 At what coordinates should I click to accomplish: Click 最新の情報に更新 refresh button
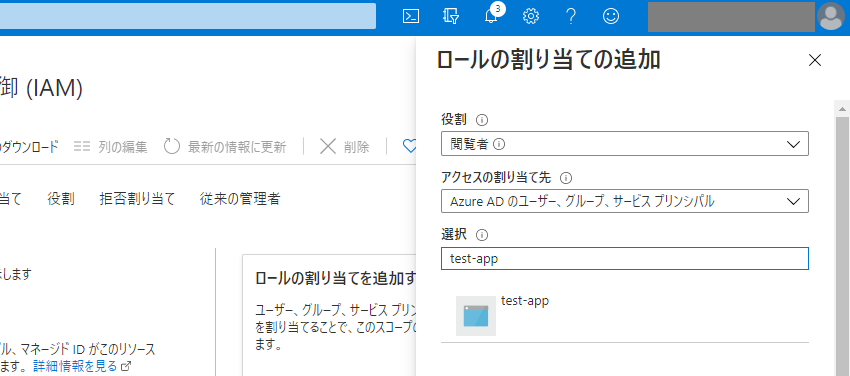225,146
